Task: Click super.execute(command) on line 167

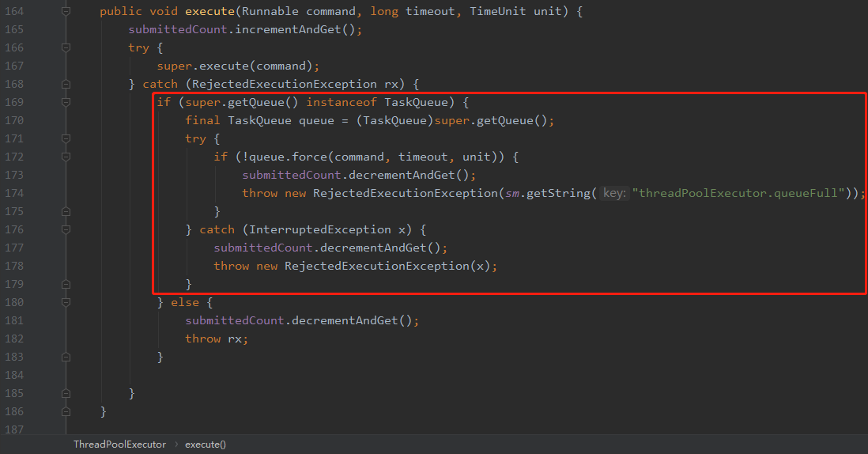Action: pyautogui.click(x=235, y=66)
